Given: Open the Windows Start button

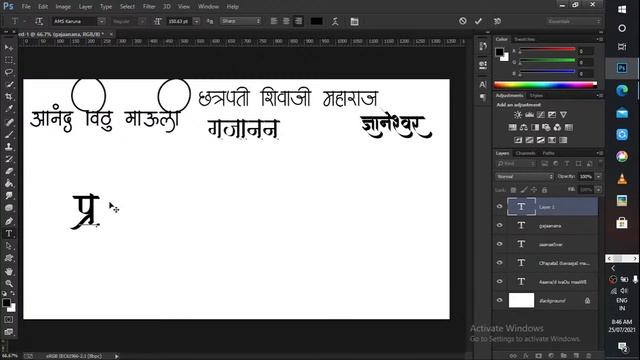Looking at the screenshot, I should click(622, 9).
